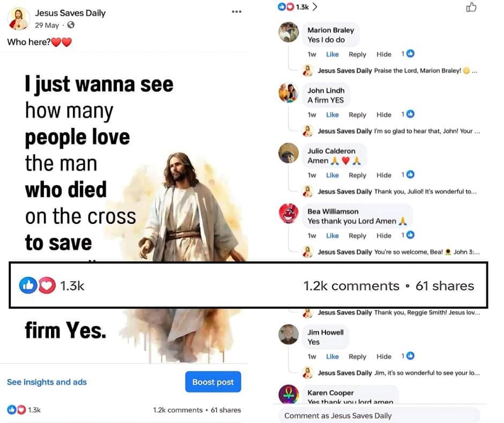This screenshot has height=423, width=504.
Task: Open Jesus Saves Daily page profile picture
Action: click(19, 19)
